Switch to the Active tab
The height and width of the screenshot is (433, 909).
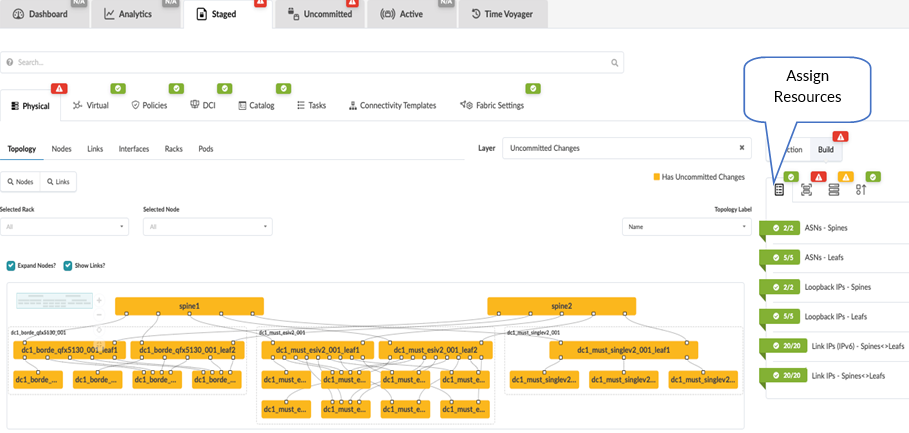(411, 14)
